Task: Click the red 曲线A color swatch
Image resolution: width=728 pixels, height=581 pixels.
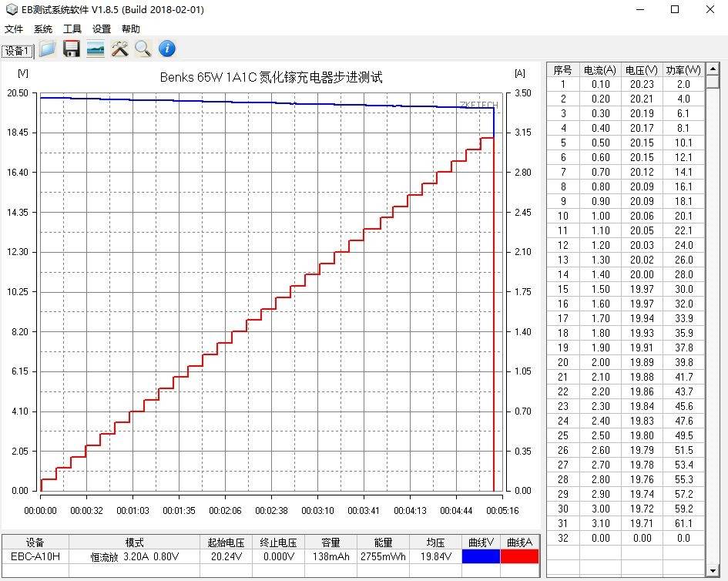Action: point(519,556)
